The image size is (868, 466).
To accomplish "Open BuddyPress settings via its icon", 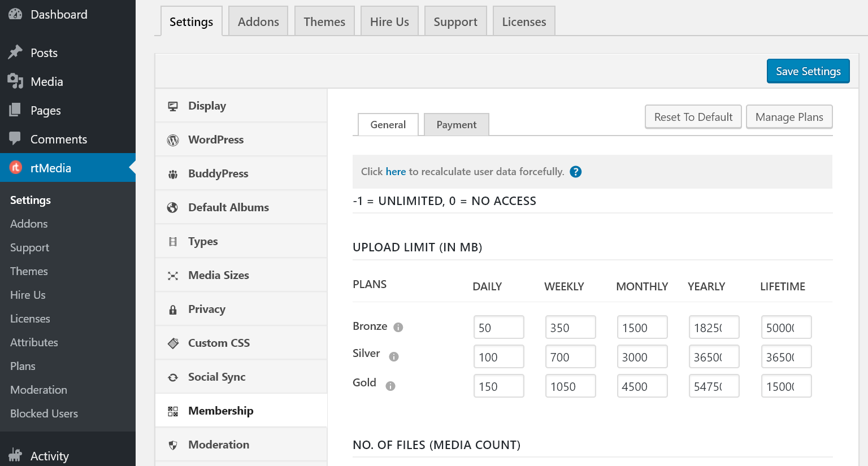I will [x=172, y=173].
